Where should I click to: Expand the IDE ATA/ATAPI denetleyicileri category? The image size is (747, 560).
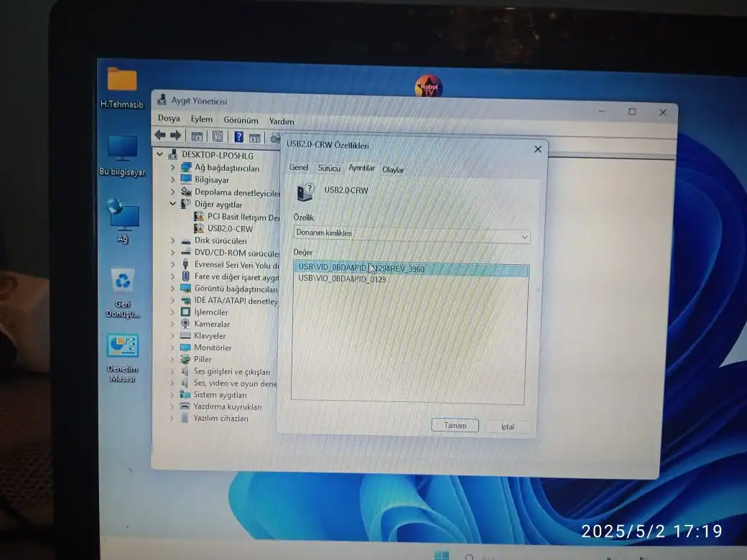coord(173,300)
